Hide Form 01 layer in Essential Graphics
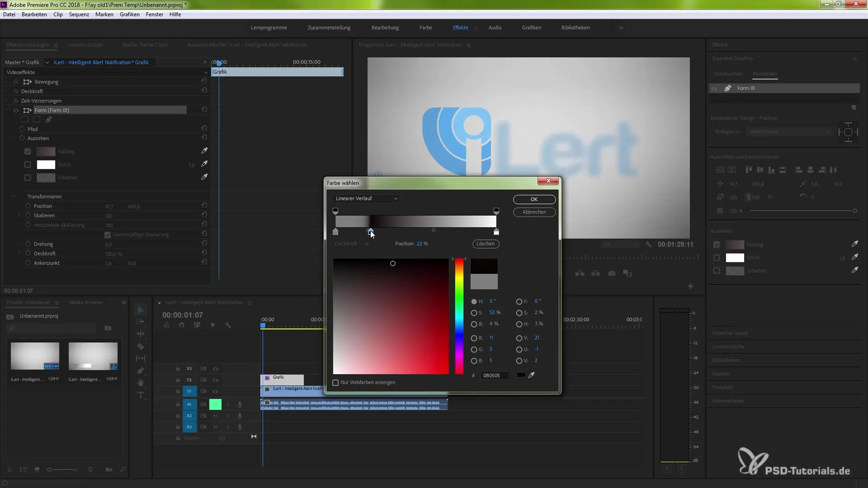This screenshot has width=868, height=488. coord(714,89)
